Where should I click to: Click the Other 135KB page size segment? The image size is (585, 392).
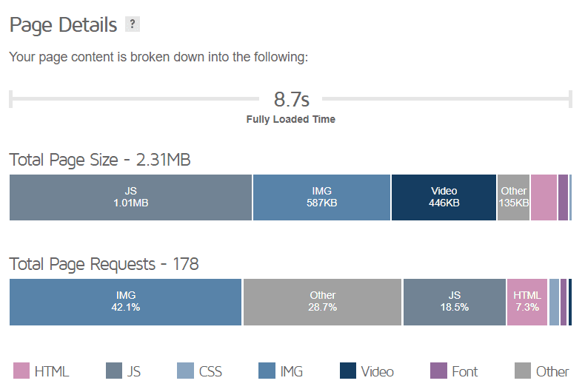pyautogui.click(x=513, y=197)
